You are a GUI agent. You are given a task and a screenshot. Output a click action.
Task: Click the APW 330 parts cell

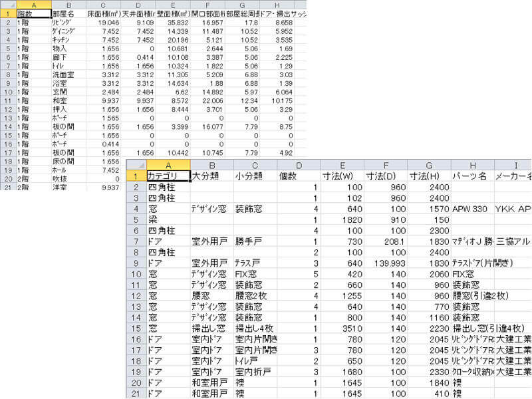tap(472, 208)
